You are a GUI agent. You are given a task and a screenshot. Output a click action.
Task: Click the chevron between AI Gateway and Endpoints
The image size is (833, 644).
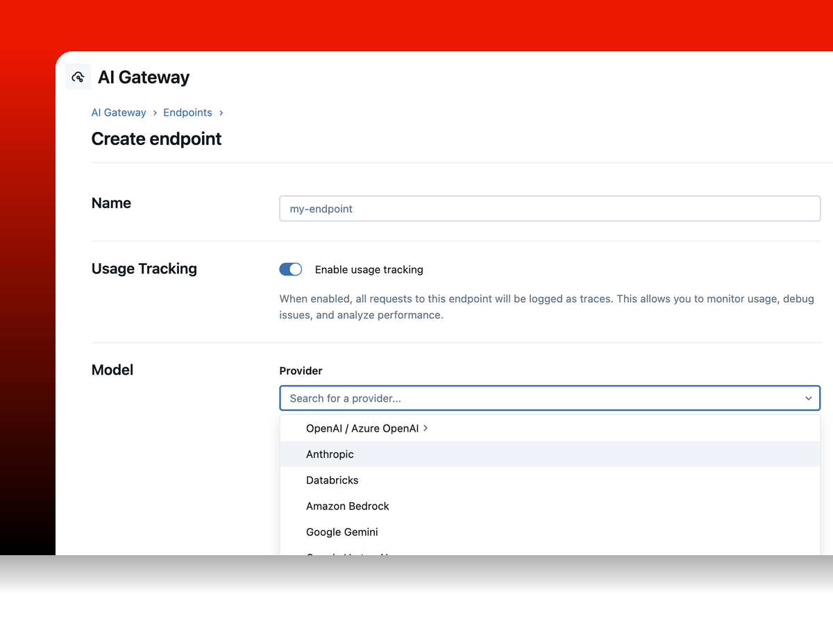pyautogui.click(x=154, y=112)
